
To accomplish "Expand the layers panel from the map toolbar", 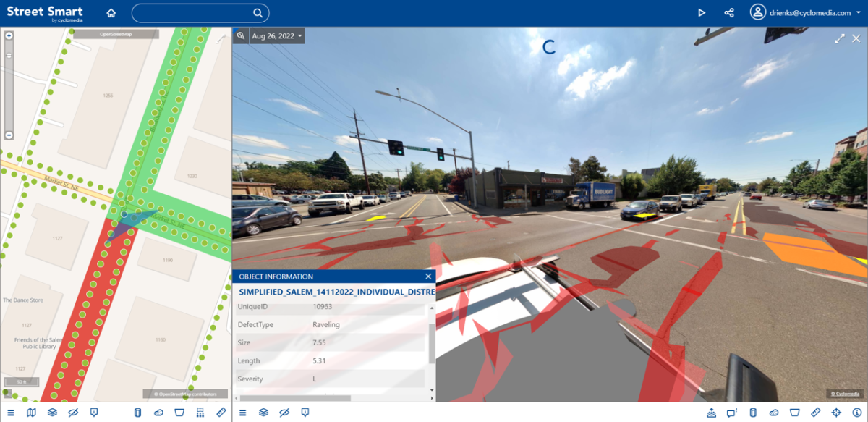I will coord(51,413).
